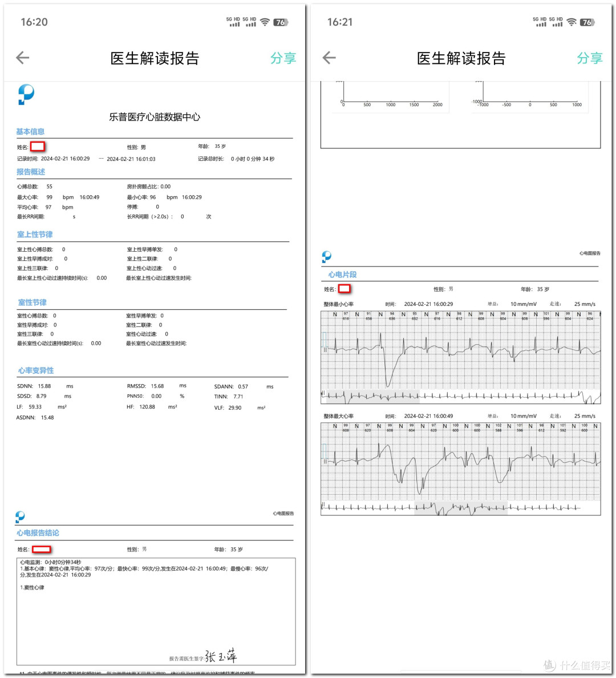Tap 室性心搏总数 0 entry
616x678 pixels.
[x=37, y=316]
